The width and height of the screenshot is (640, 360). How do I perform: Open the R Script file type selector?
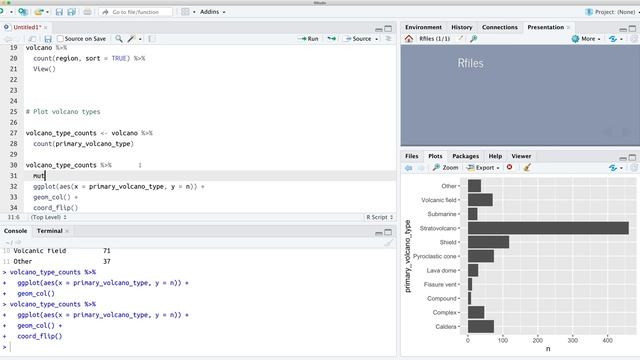point(379,217)
